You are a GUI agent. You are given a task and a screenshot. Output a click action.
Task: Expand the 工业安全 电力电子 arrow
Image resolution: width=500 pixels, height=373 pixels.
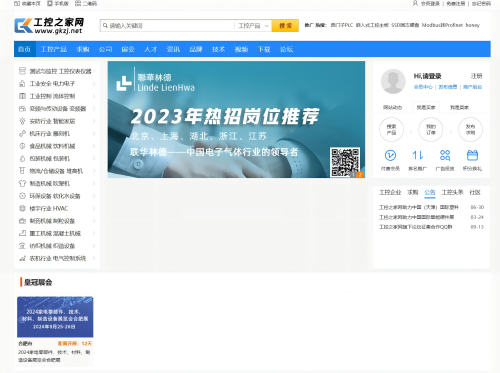click(x=94, y=83)
